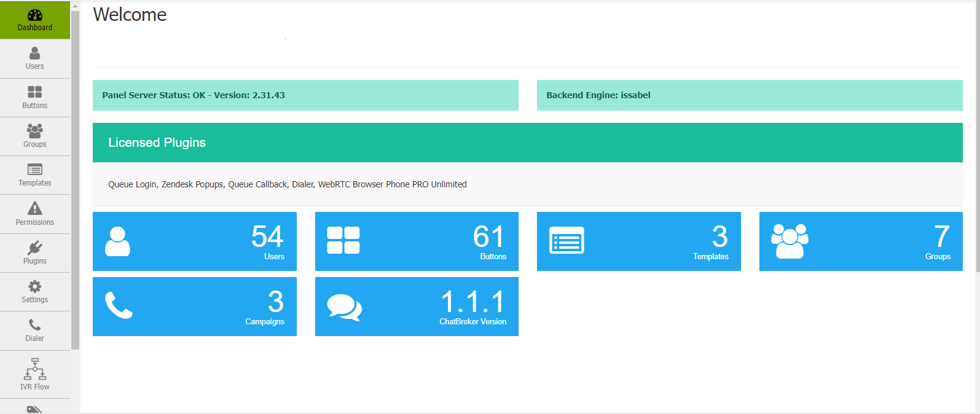The image size is (980, 414).
Task: Click the 3 Templates tile
Action: (638, 241)
